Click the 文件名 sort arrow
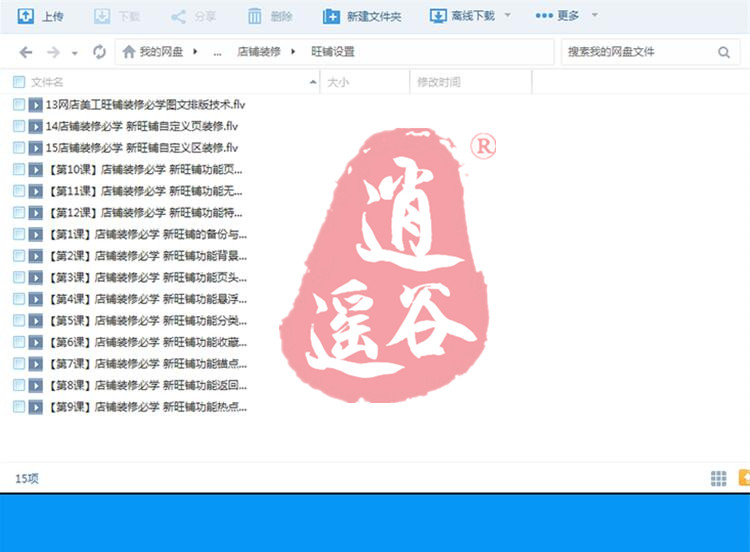Screen dimensions: 750x552 (x=312, y=82)
